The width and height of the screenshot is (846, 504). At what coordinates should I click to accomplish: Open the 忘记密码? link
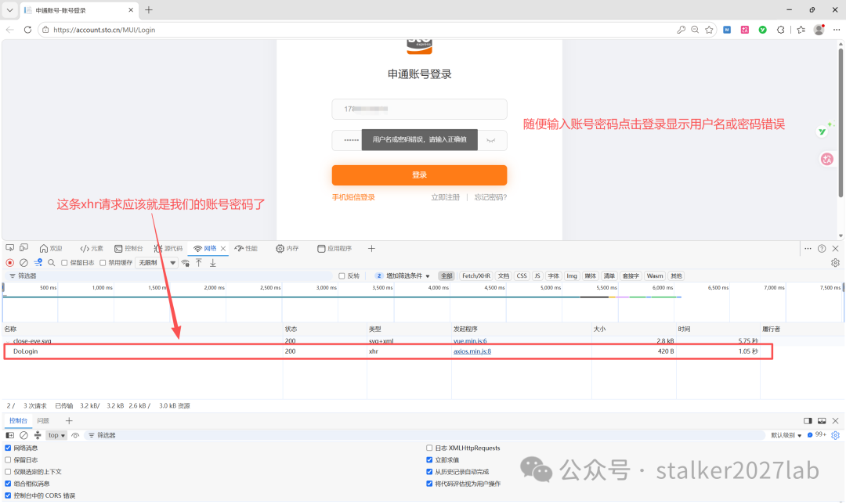pos(490,197)
